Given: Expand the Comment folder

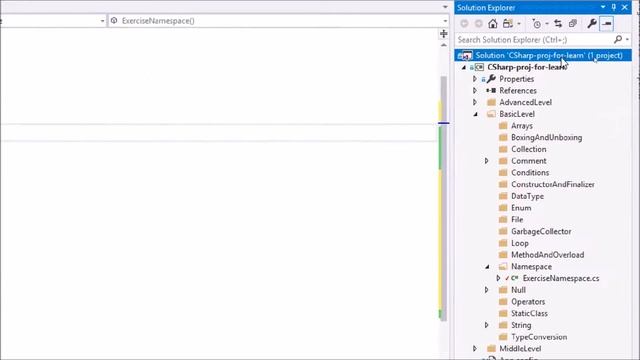Looking at the screenshot, I should coord(486,161).
